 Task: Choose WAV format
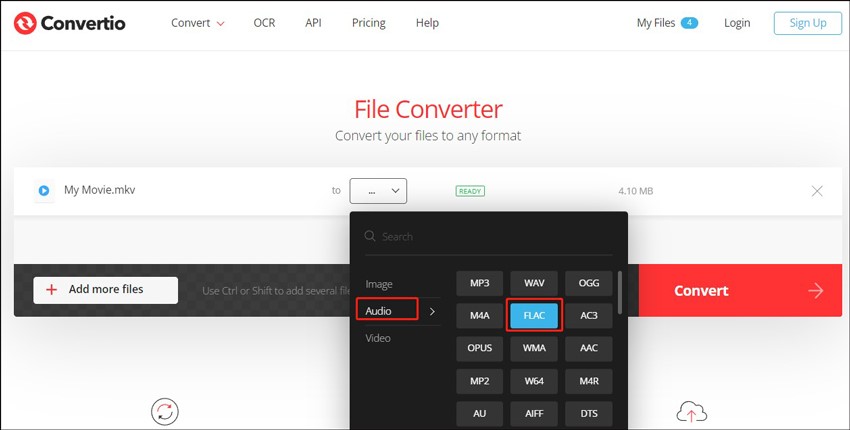(534, 283)
